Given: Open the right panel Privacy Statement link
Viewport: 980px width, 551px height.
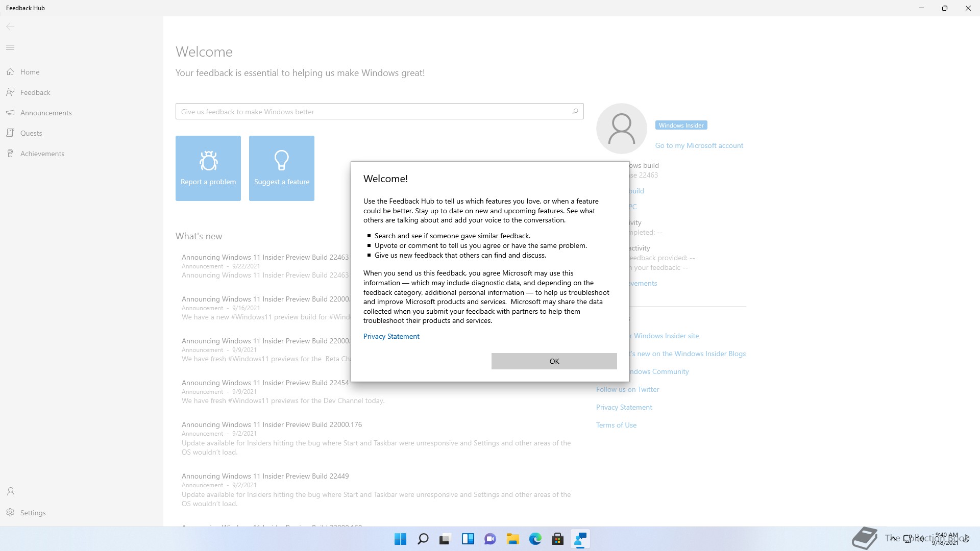Looking at the screenshot, I should coord(624,407).
